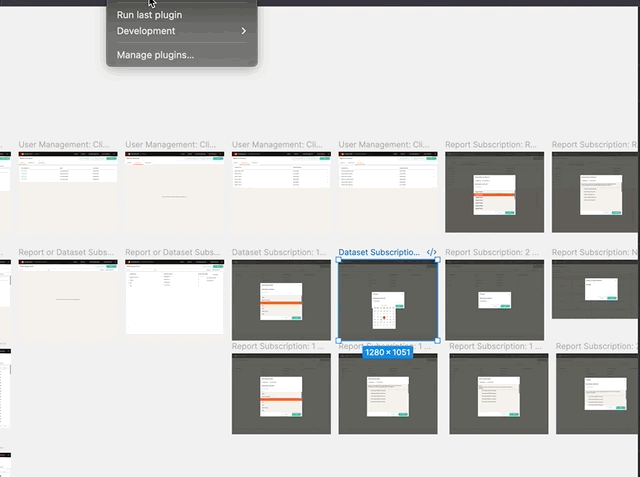Select the Report Subscription: N frame thumbnail
This screenshot has height=477, width=640.
tap(595, 289)
